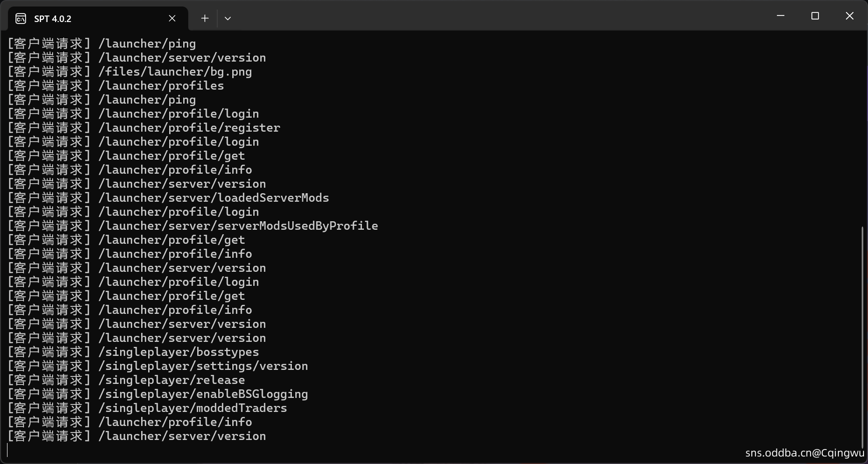
Task: Click the /singleplayer/moddedTraders line
Action: pos(192,408)
